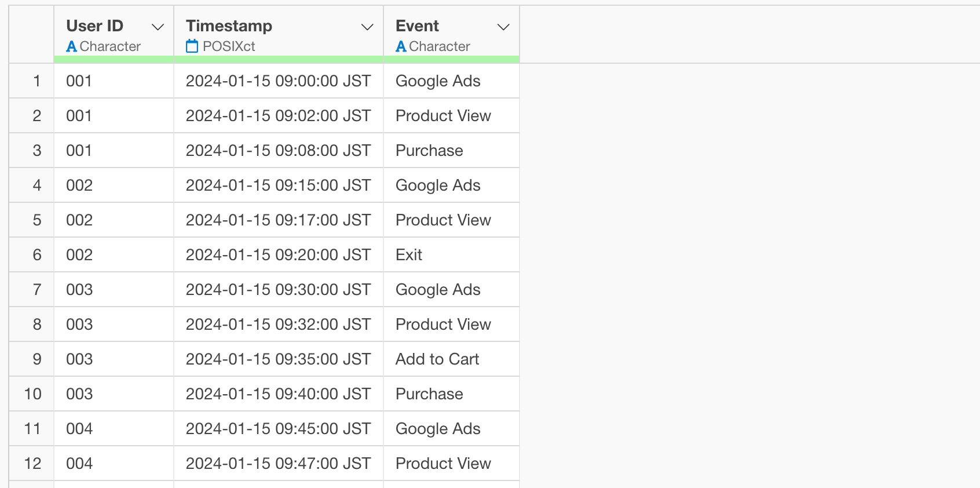Select the 09:15:00 timestamp cell
Screen dimensions: 980x488
click(278, 185)
